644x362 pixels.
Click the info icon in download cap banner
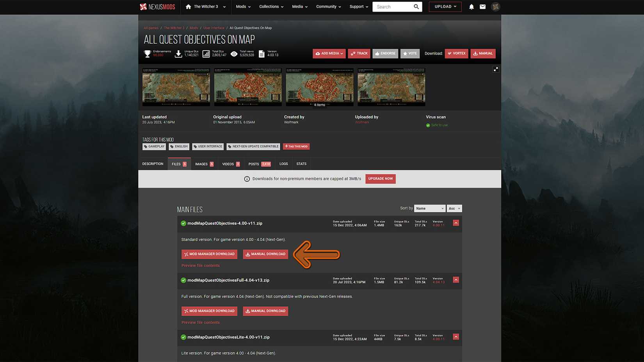click(247, 179)
